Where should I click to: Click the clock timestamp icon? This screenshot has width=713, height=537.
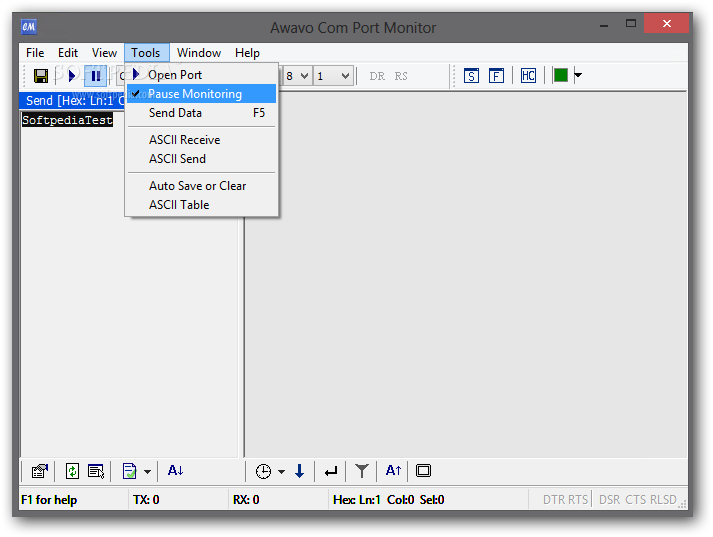point(263,472)
